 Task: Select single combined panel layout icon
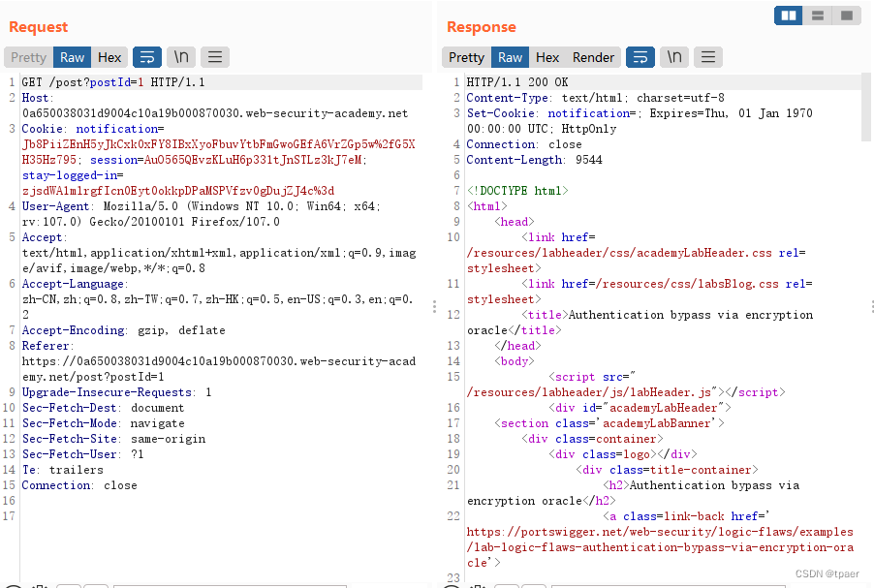tap(847, 15)
